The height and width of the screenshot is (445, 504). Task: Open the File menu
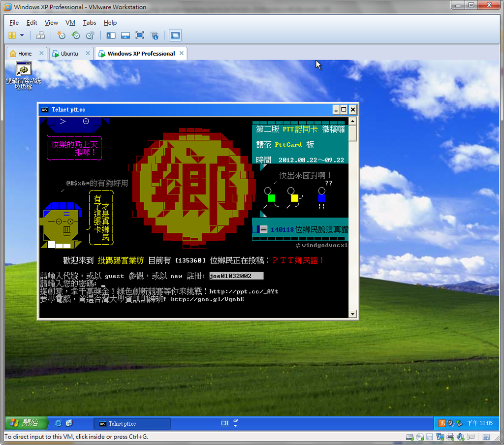pyautogui.click(x=14, y=23)
